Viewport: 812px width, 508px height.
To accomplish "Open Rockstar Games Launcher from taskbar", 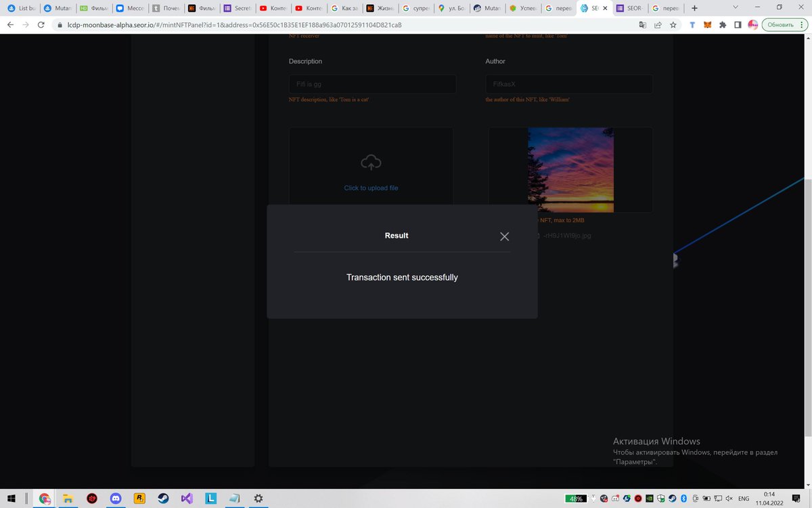I will coord(140,499).
